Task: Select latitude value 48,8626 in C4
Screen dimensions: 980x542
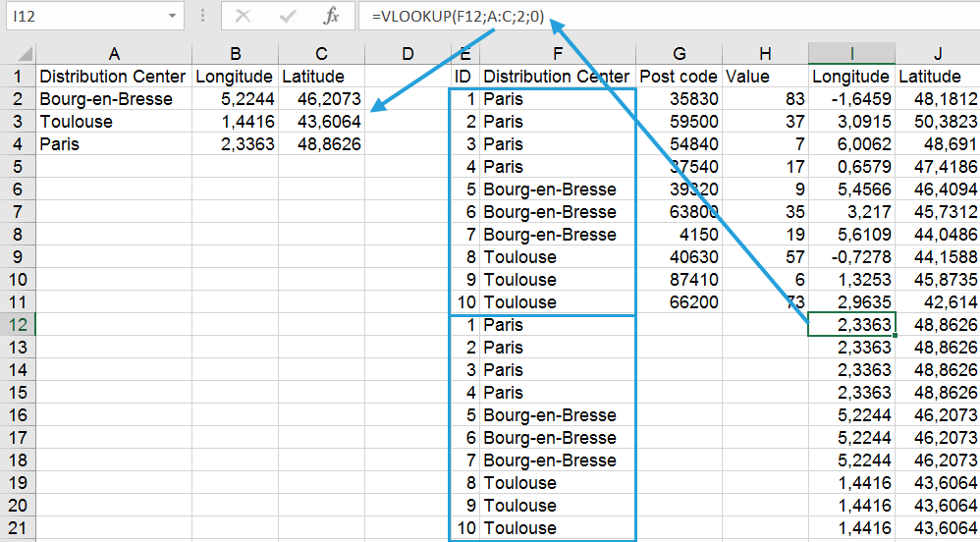Action: click(321, 143)
